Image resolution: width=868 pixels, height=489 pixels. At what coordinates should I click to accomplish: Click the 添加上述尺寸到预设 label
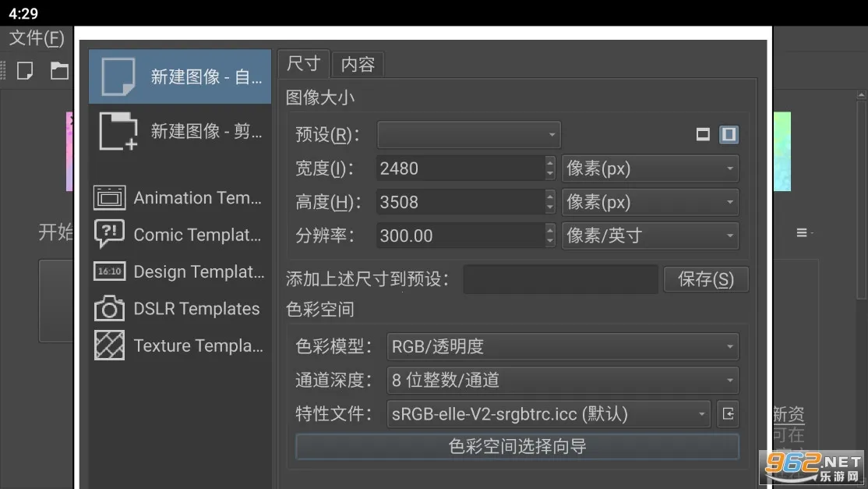367,279
